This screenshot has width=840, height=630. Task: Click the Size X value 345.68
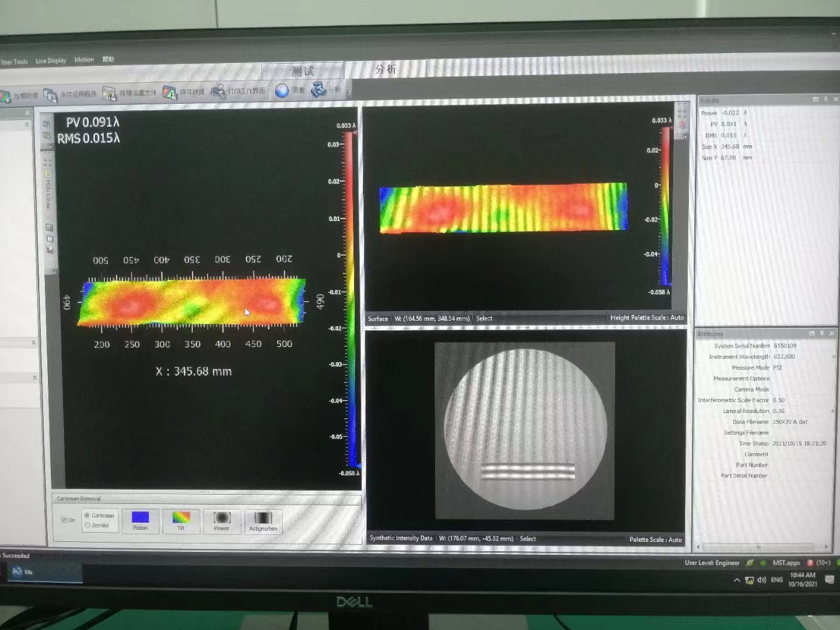[x=730, y=146]
